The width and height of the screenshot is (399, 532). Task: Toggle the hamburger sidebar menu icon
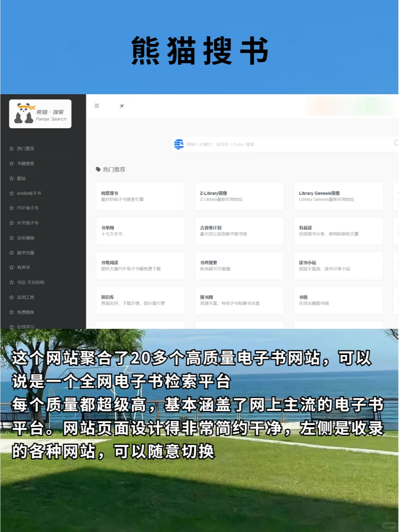point(97,106)
